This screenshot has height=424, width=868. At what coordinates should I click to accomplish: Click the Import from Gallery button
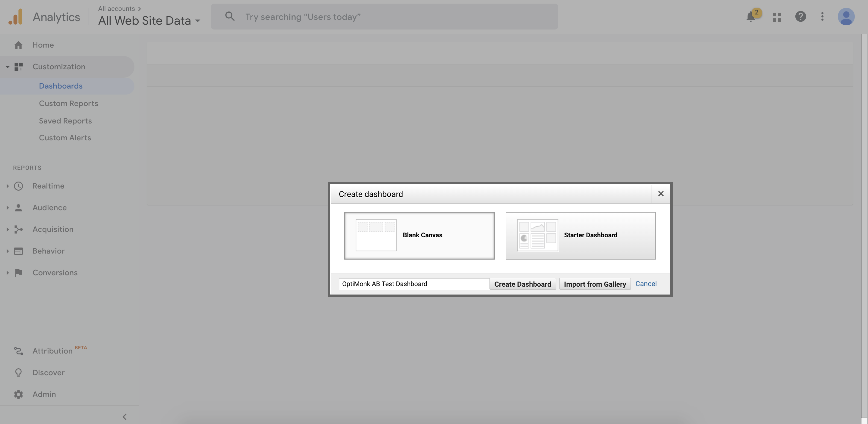[595, 284]
